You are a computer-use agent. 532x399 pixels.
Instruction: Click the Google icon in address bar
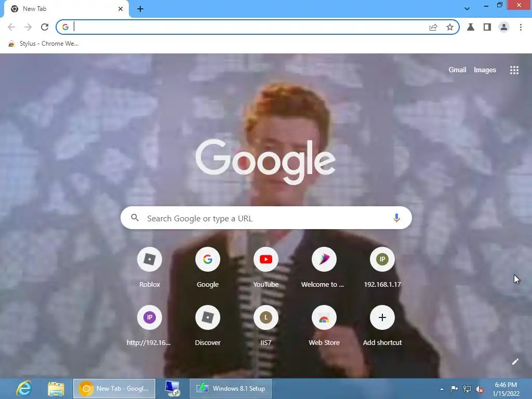(65, 27)
